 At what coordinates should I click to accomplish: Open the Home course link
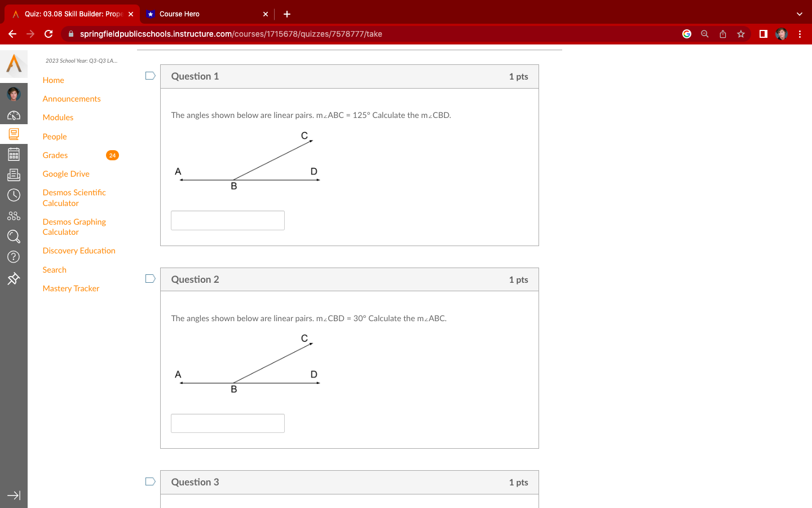(x=54, y=80)
